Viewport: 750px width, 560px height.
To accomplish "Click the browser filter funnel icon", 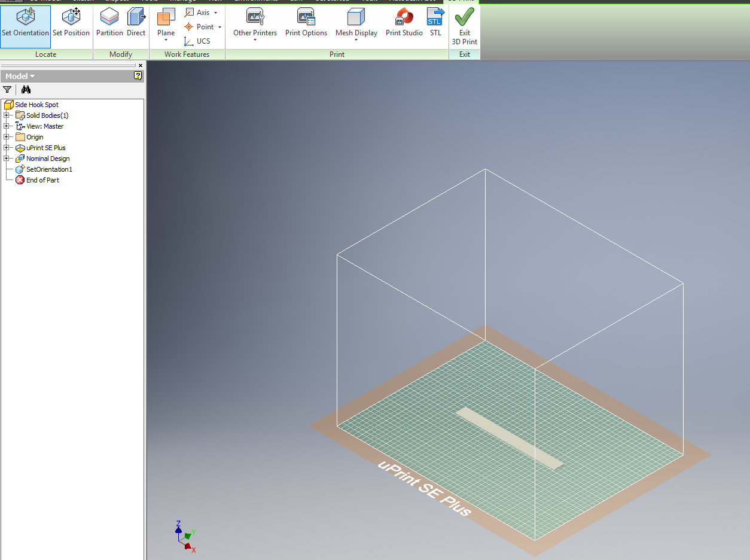I will tap(7, 90).
